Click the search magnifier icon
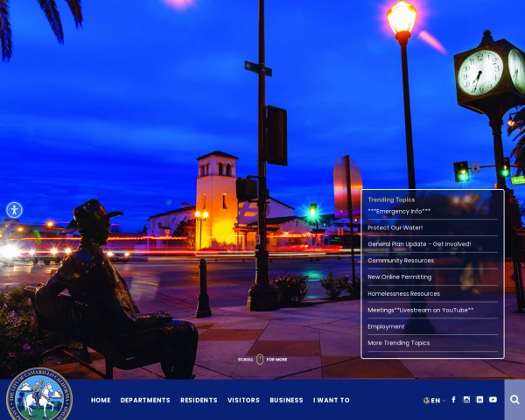The height and width of the screenshot is (420, 525). pyautogui.click(x=514, y=400)
